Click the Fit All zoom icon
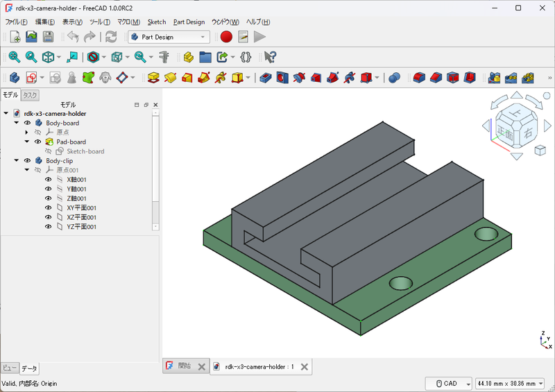555x392 pixels. (14, 57)
